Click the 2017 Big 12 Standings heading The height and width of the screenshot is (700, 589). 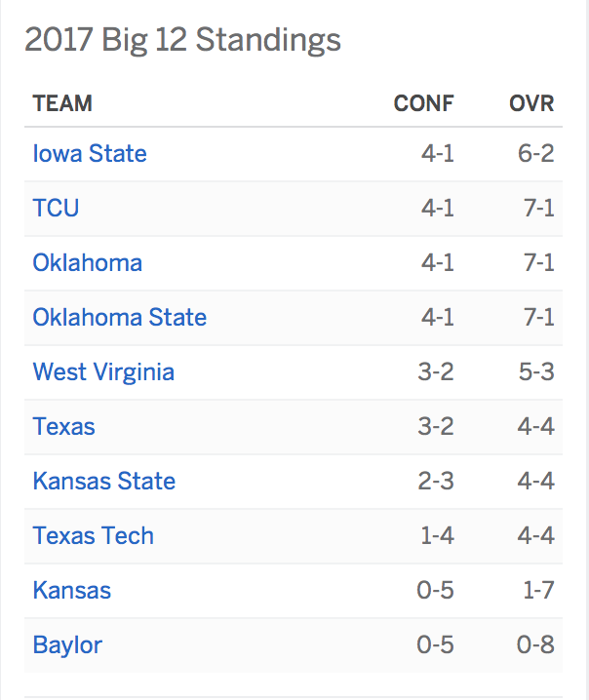pyautogui.click(x=182, y=40)
